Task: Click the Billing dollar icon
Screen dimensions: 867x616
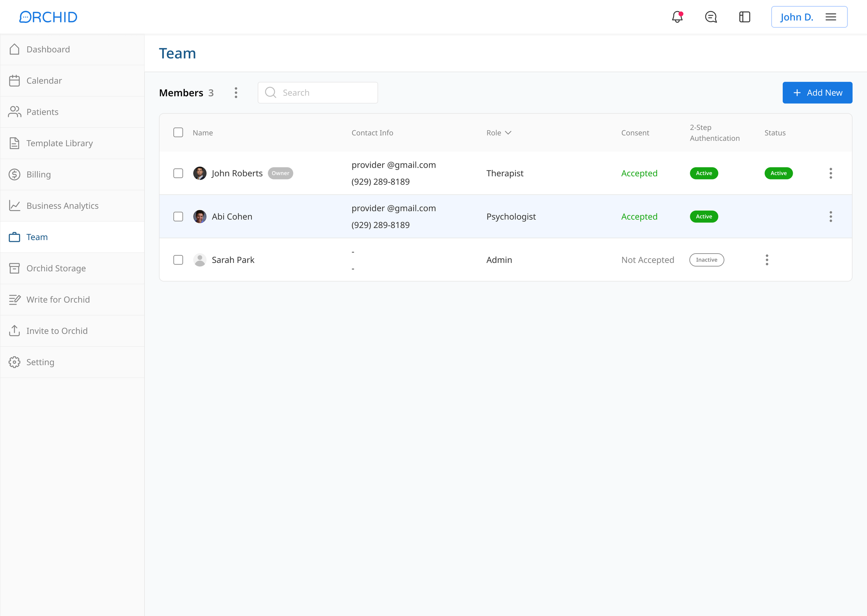Action: pyautogui.click(x=15, y=175)
